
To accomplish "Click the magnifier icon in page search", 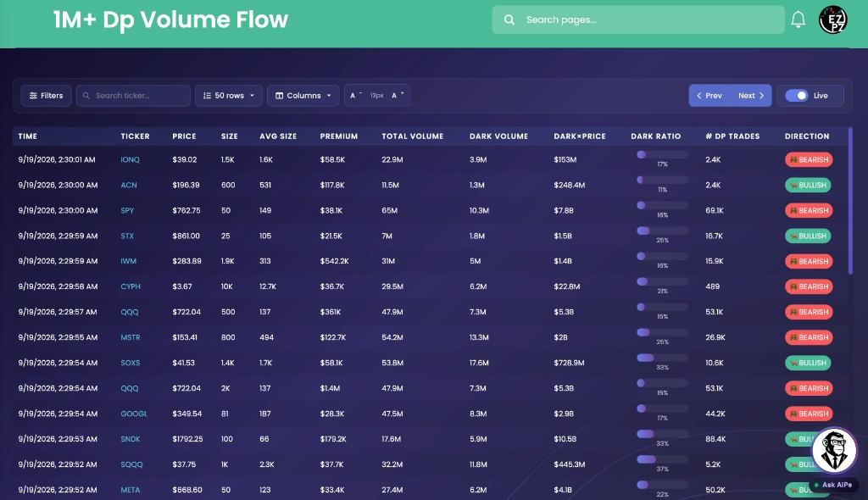I will click(x=509, y=20).
